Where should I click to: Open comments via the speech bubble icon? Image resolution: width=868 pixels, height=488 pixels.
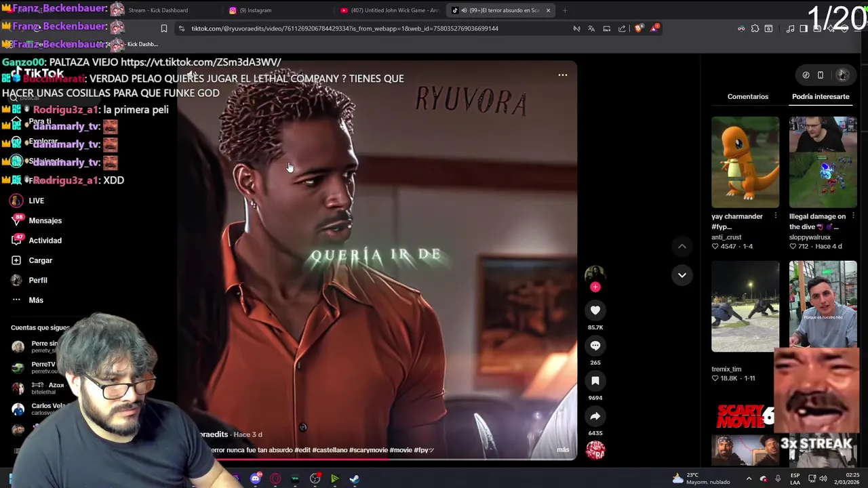(595, 346)
